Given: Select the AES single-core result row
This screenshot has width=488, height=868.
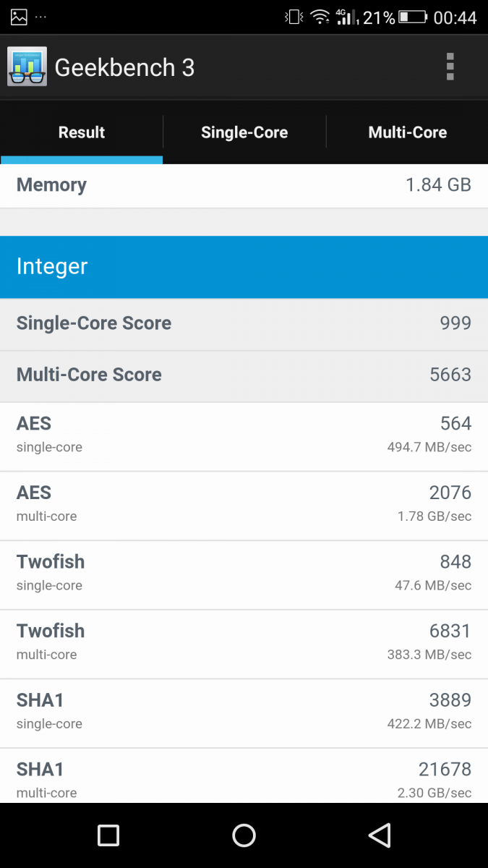Looking at the screenshot, I should pos(244,437).
